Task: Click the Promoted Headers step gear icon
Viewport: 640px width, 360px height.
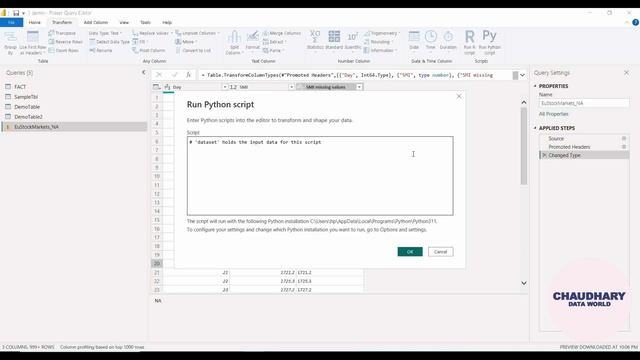Action: pos(624,147)
